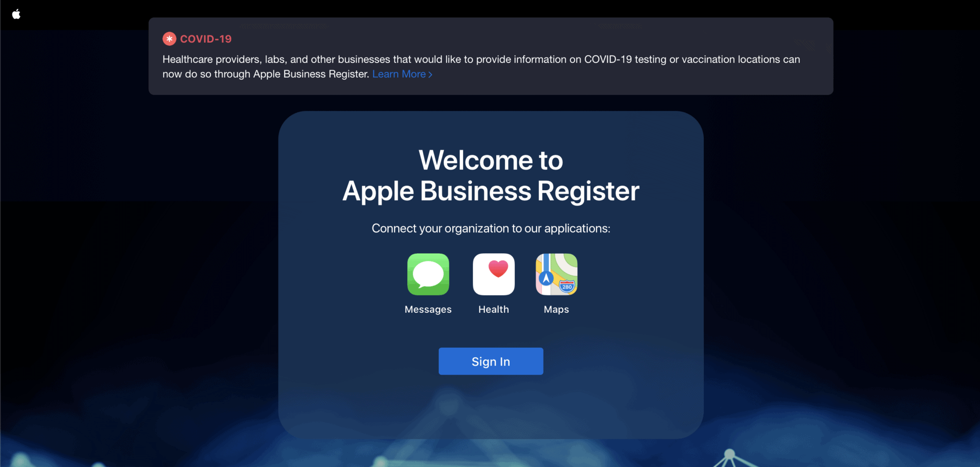Click the green speech bubble on Messages

click(428, 273)
